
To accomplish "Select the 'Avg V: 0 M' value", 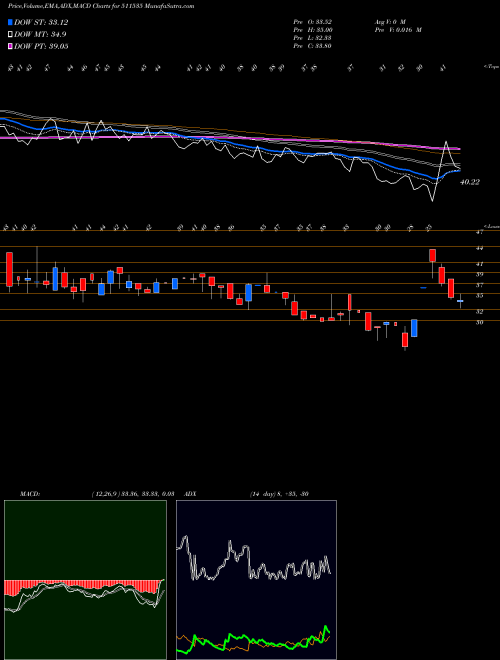I will point(389,21).
